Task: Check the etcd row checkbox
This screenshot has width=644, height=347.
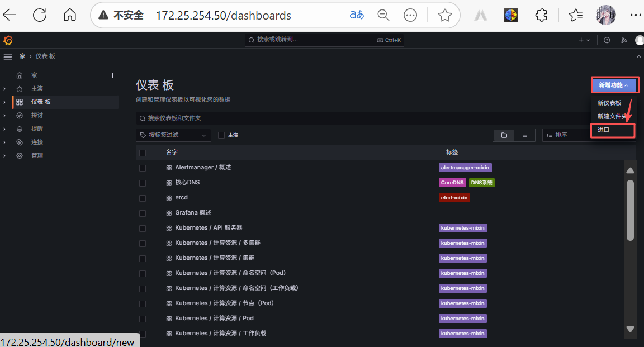Action: point(143,198)
